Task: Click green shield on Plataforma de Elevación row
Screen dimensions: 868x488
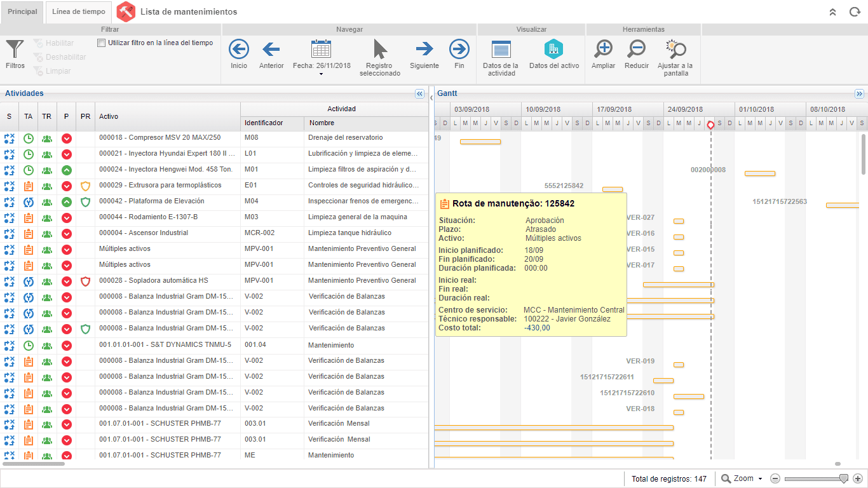Action: pos(86,202)
